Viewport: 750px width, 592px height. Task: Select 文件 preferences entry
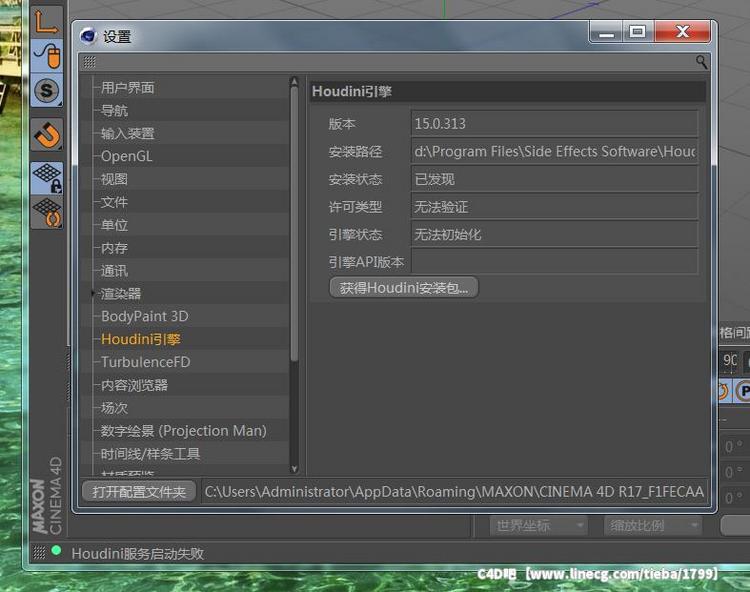pos(114,202)
